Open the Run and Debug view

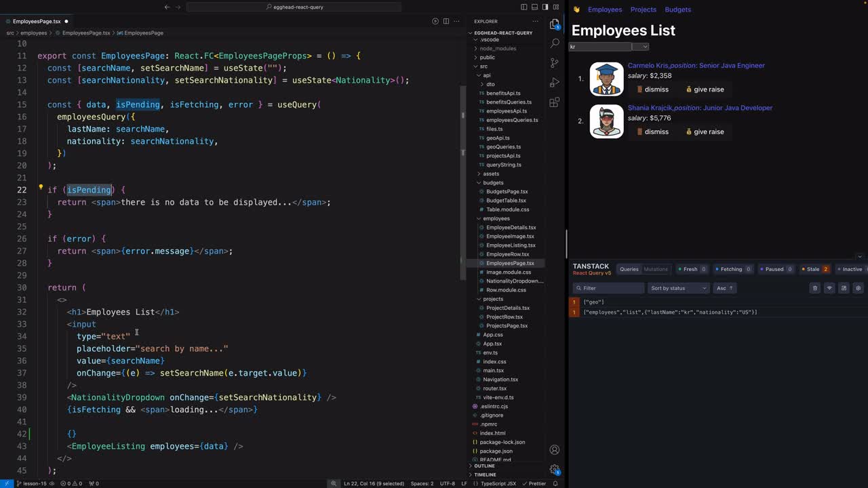[x=555, y=82]
